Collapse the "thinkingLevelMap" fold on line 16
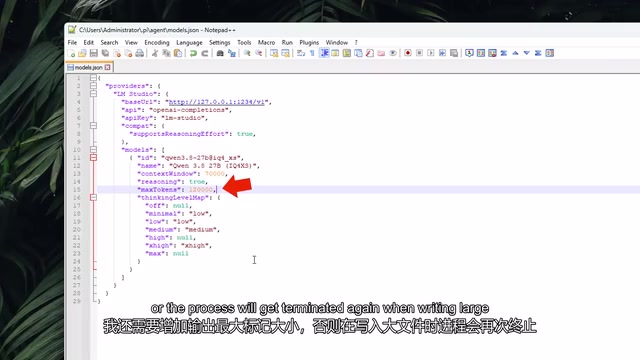 [93, 198]
